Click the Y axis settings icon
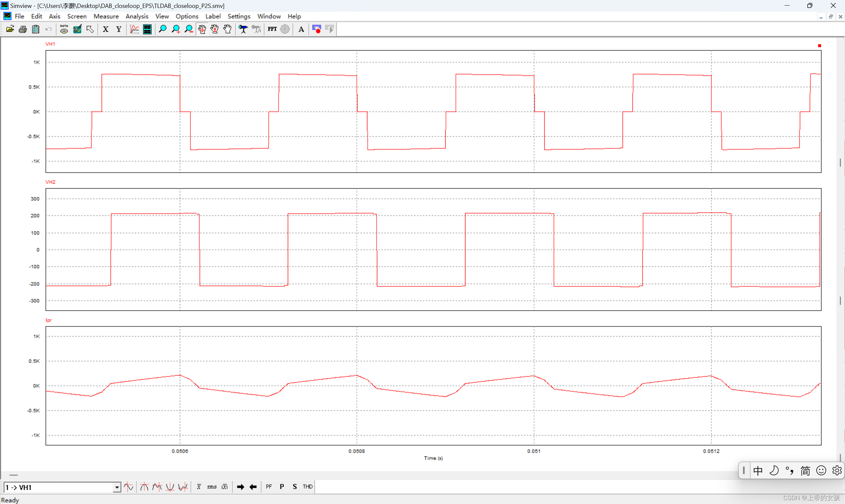This screenshot has height=504, width=845. [118, 29]
